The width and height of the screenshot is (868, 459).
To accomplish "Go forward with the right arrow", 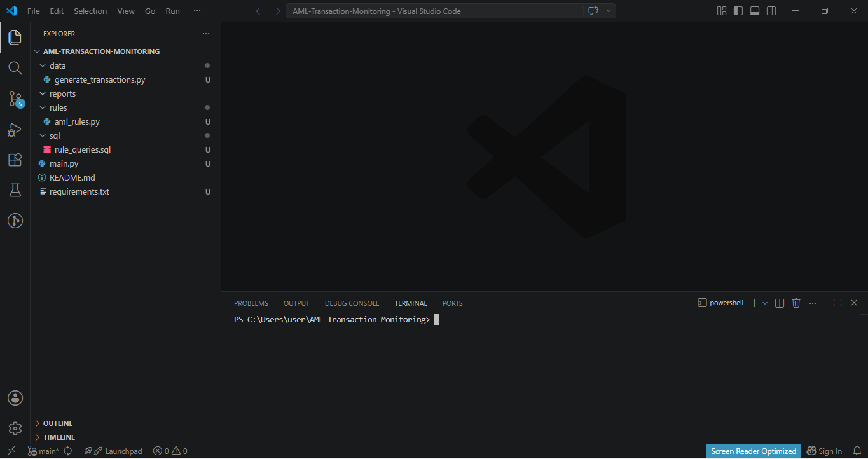I will click(276, 11).
